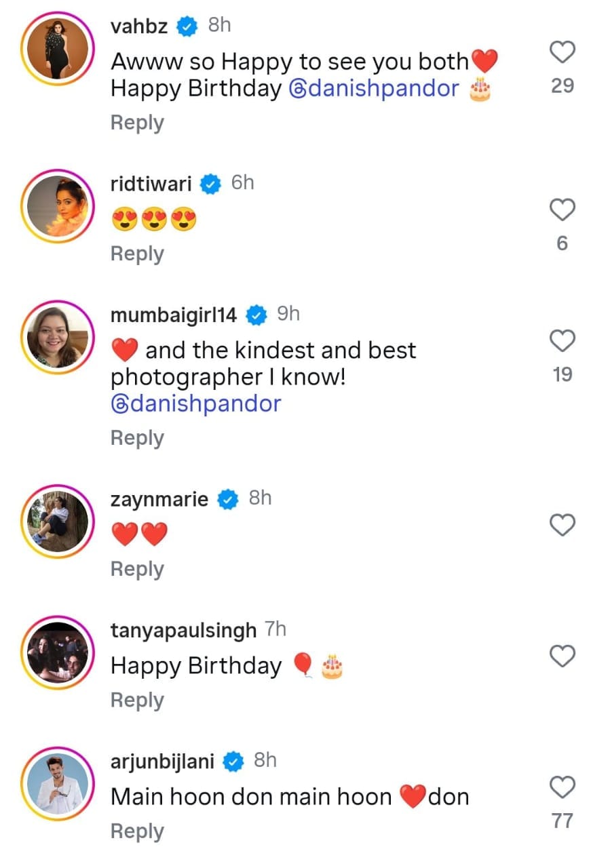Reply to arjunbijlani's comment
610x868 pixels.
(x=137, y=831)
